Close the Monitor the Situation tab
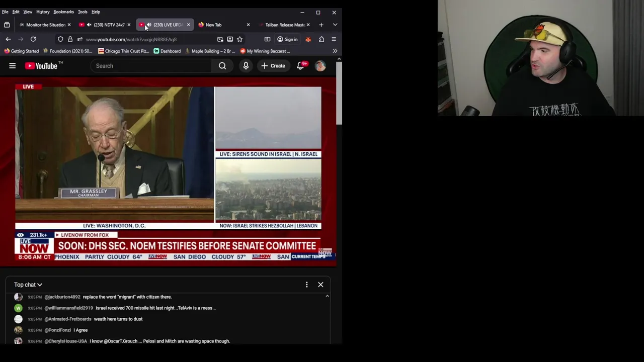The width and height of the screenshot is (644, 362). pos(69,25)
